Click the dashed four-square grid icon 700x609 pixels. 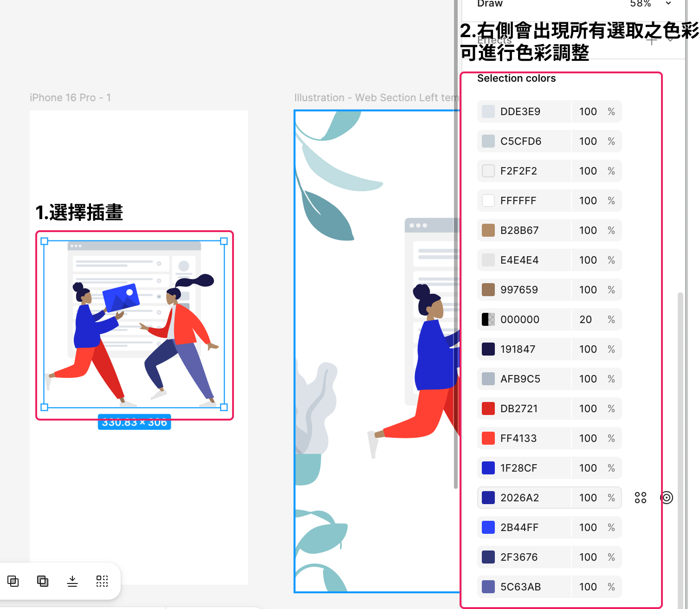tap(102, 581)
